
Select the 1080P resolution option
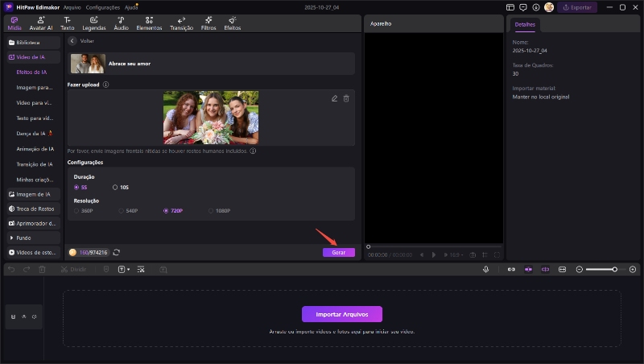tap(219, 211)
